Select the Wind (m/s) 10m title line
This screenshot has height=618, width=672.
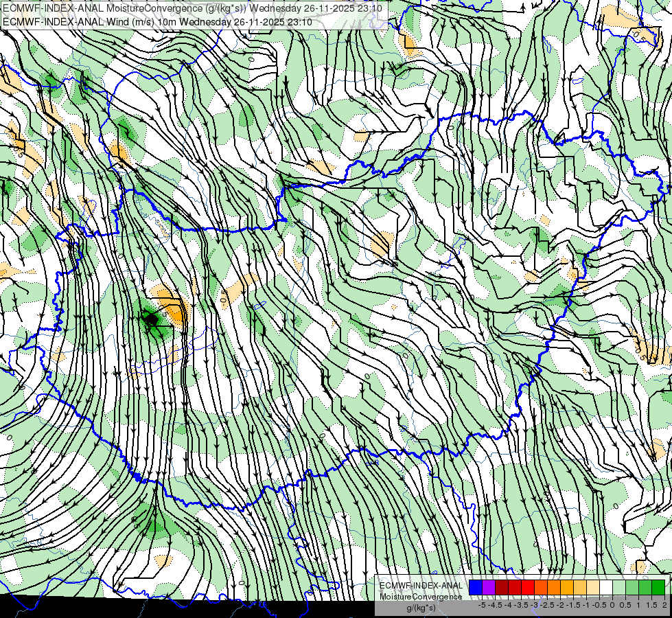point(157,22)
